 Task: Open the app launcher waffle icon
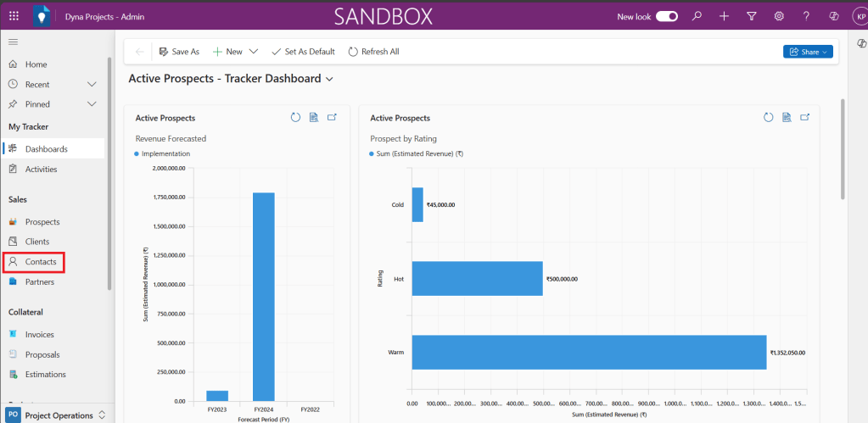[14, 16]
